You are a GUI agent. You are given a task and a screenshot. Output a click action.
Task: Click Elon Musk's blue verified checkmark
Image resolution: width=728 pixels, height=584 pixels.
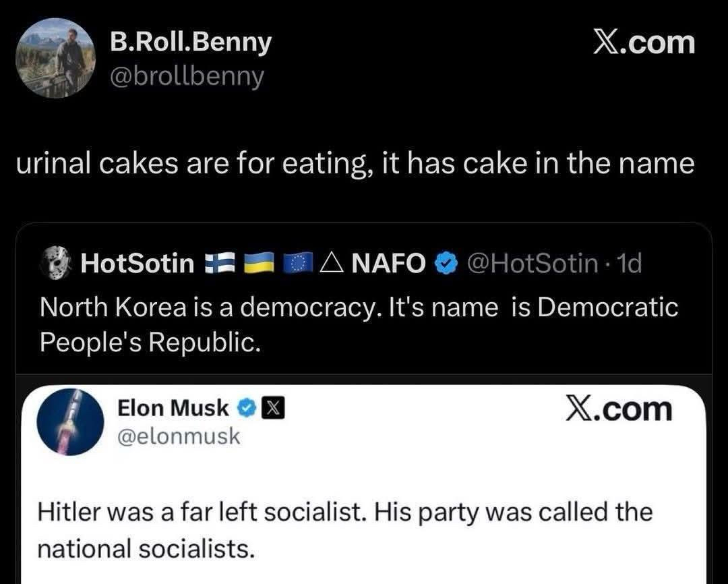point(247,408)
